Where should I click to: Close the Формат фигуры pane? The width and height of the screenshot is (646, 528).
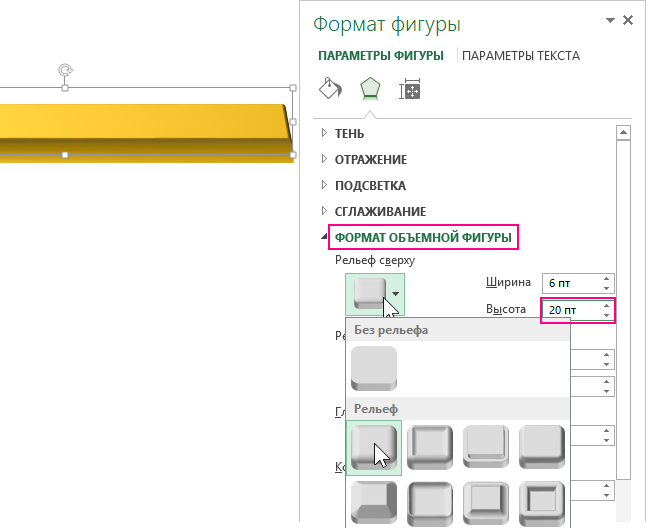pos(628,20)
